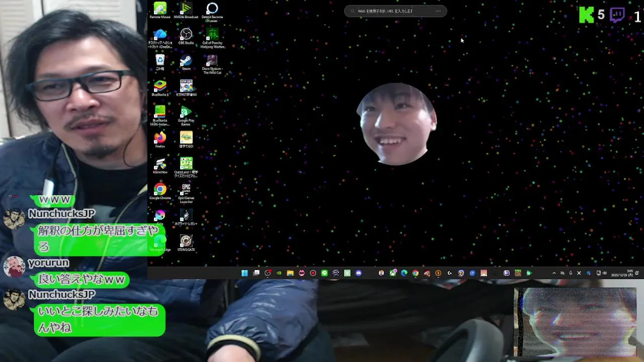The image size is (644, 362).
Task: Open Epic Games Launcher desktop icon
Action: click(186, 194)
